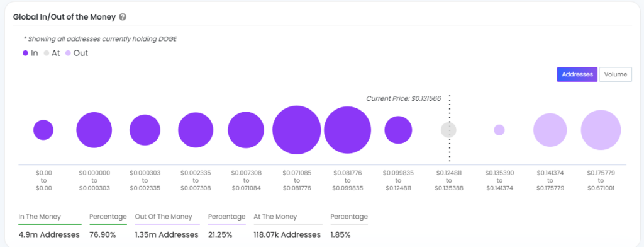Click the 21.25% percentage value

coord(220,235)
